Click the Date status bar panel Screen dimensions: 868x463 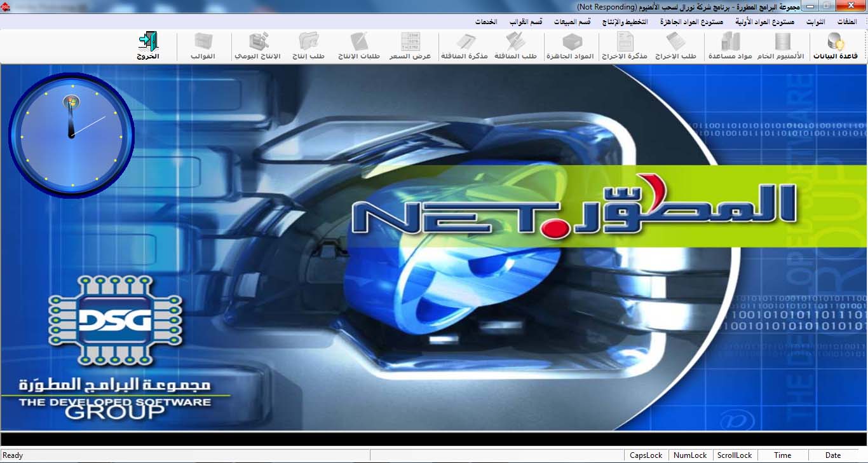[833, 455]
